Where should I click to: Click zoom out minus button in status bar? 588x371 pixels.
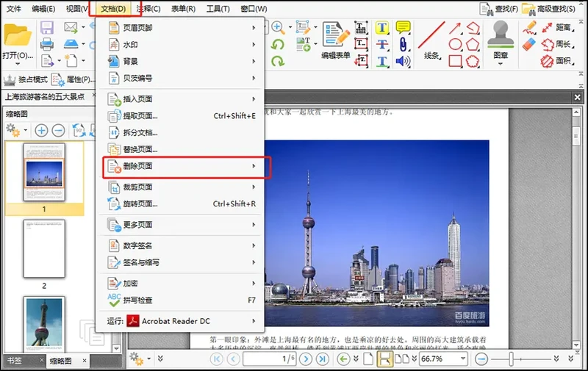[481, 359]
